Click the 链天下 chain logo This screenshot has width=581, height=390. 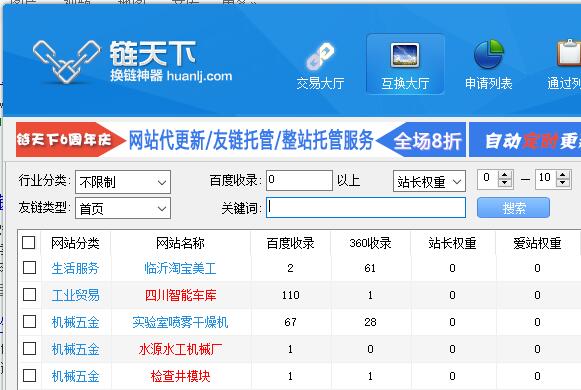(66, 61)
